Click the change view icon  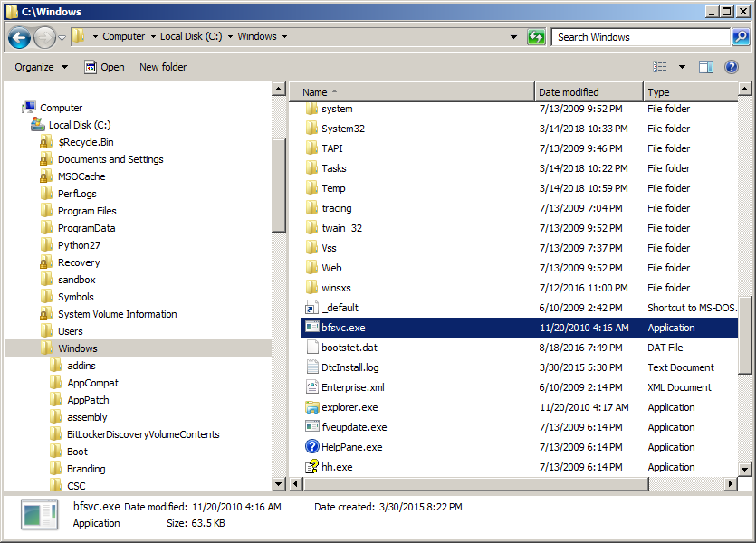point(660,67)
